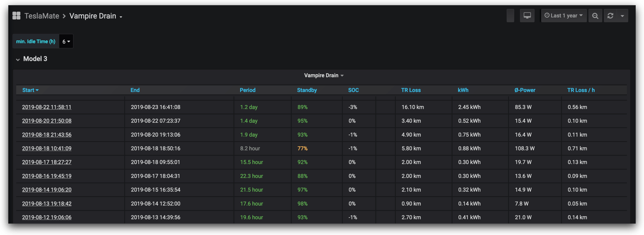Click the TeslaMate breadcrumb link
Image resolution: width=644 pixels, height=235 pixels.
click(42, 16)
